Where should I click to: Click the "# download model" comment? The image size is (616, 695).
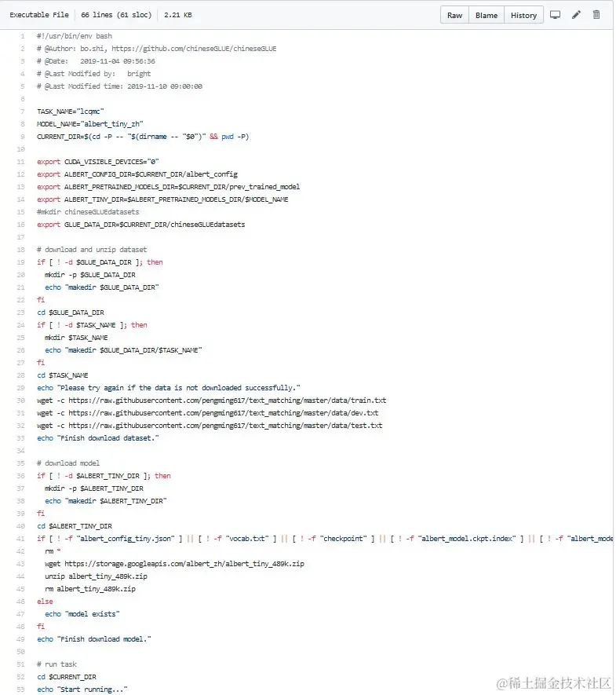68,463
